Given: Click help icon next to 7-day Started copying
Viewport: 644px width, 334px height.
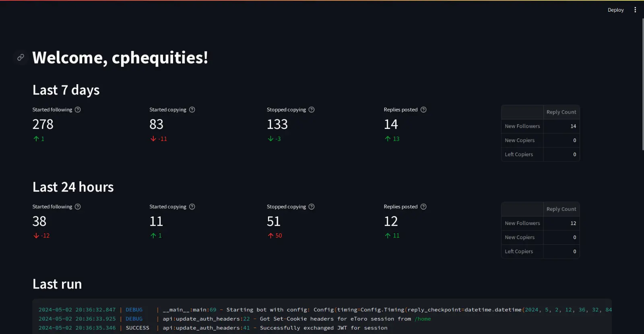Looking at the screenshot, I should (x=192, y=110).
